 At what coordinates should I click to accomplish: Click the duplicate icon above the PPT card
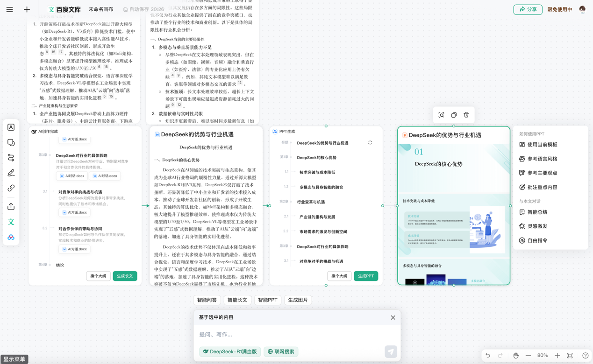(x=454, y=115)
